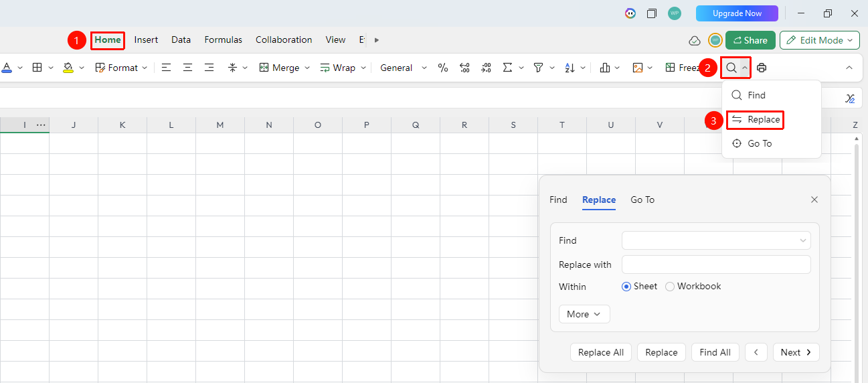
Task: Click the print icon
Action: (762, 68)
